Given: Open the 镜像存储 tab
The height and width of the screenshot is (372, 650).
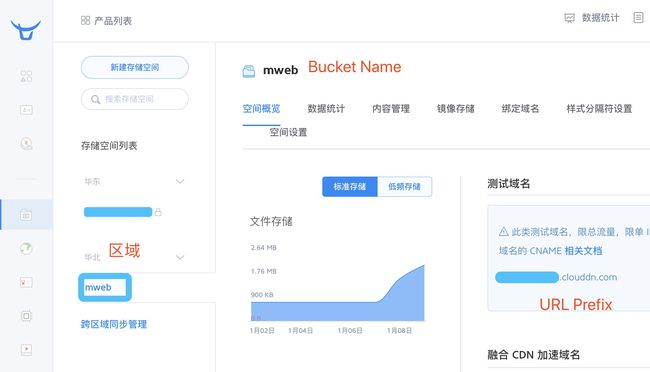Looking at the screenshot, I should [x=456, y=109].
